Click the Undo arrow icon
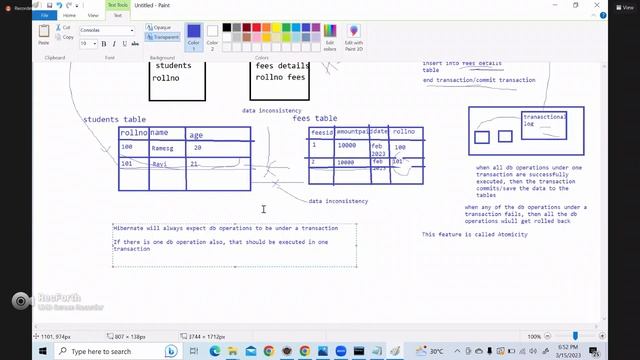This screenshot has width=640, height=360. tap(60, 5)
